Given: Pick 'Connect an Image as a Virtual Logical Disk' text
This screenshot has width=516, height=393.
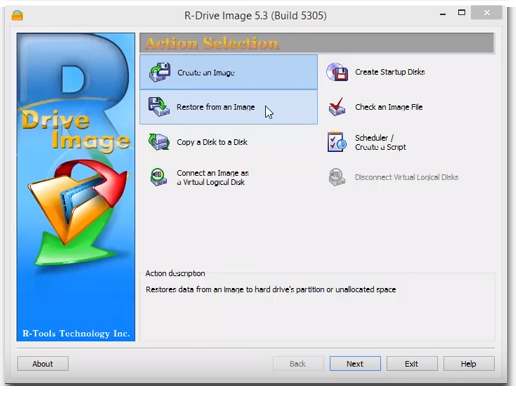Looking at the screenshot, I should pyautogui.click(x=213, y=177).
